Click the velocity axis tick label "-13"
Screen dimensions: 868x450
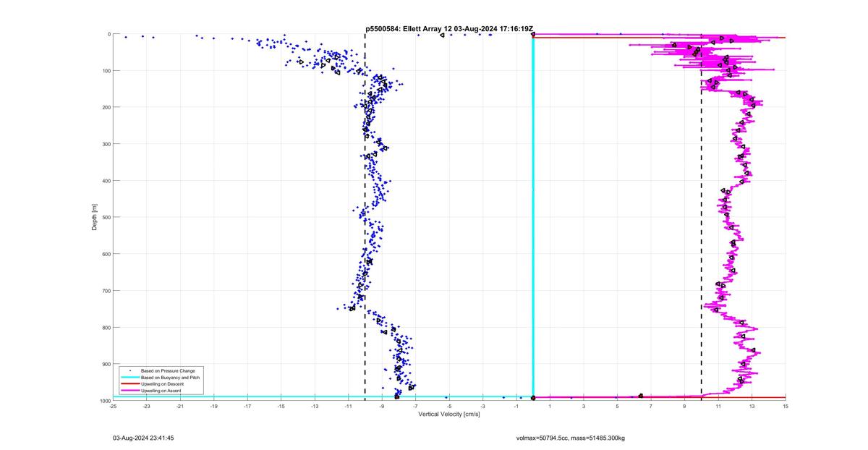pos(315,407)
